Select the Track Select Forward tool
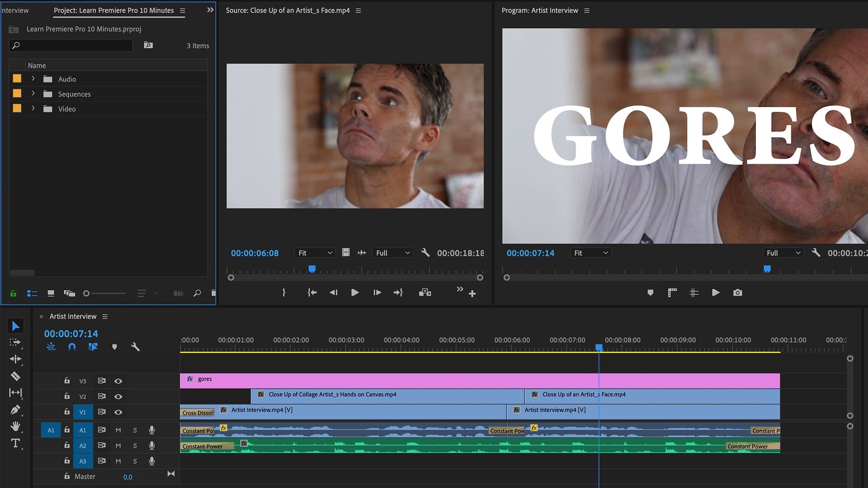Image resolution: width=868 pixels, height=488 pixels. [x=16, y=343]
